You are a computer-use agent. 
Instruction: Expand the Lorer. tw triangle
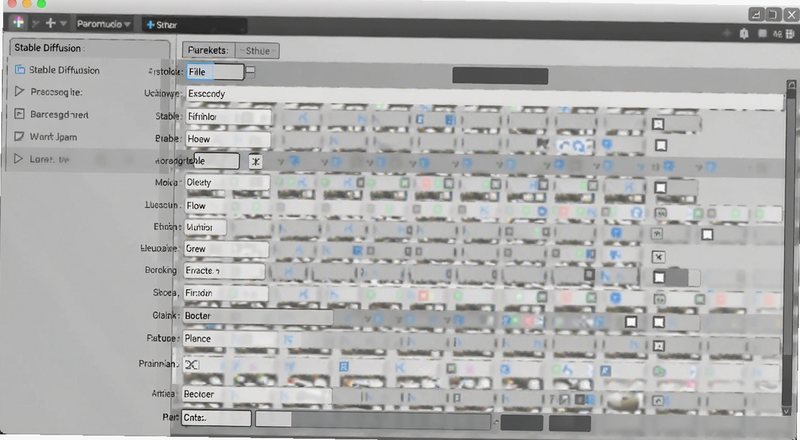pos(18,159)
